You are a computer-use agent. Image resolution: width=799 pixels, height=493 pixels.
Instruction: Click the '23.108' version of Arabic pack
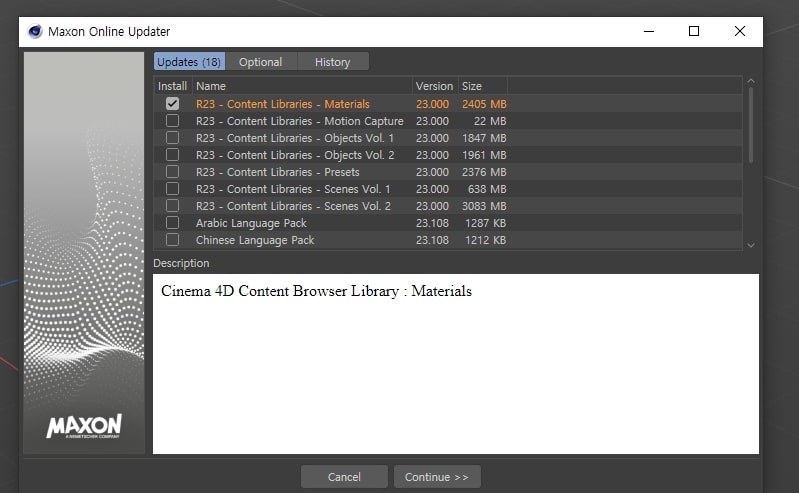click(x=432, y=223)
